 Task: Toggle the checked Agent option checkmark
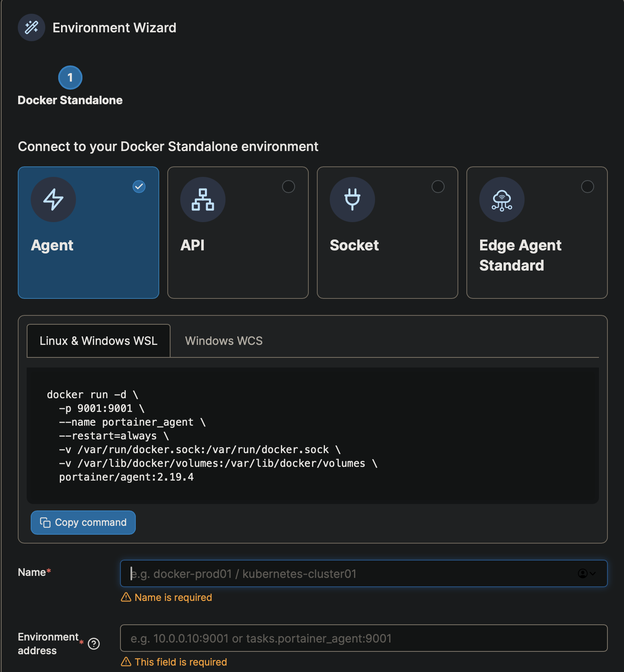[x=139, y=187]
